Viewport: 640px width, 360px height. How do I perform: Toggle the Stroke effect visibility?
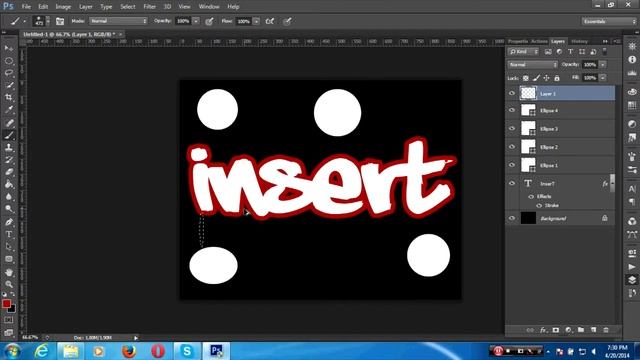coord(539,205)
